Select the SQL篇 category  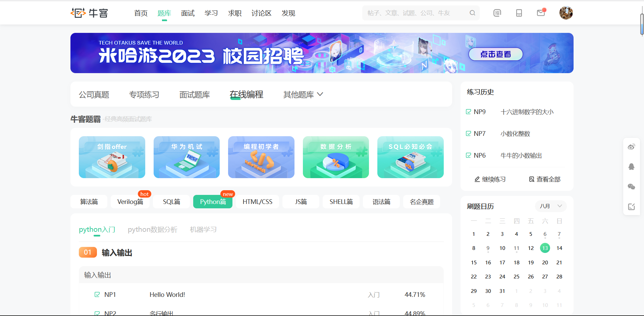(171, 202)
